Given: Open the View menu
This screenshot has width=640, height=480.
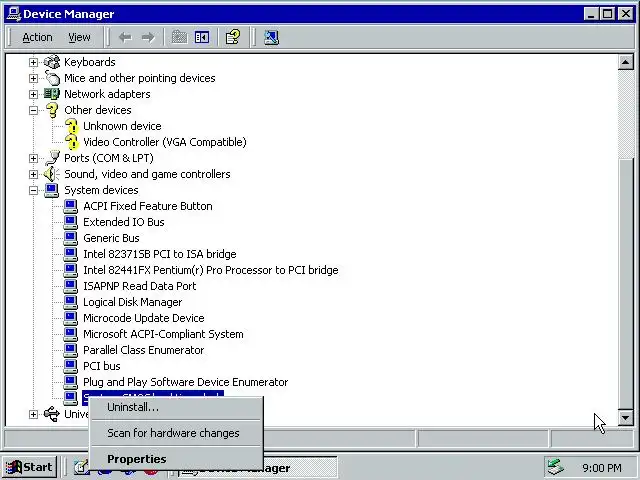Looking at the screenshot, I should pos(79,38).
